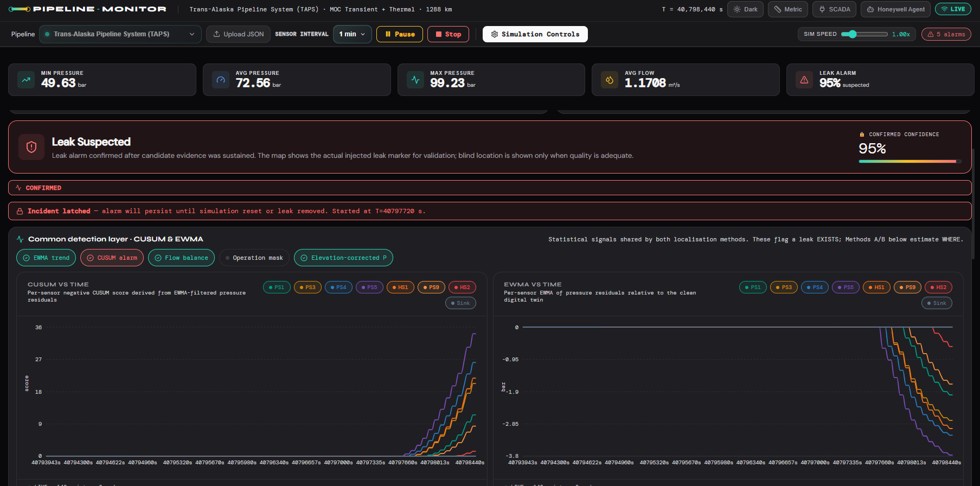Pause the simulation
Image resolution: width=980 pixels, height=486 pixels.
pos(400,34)
